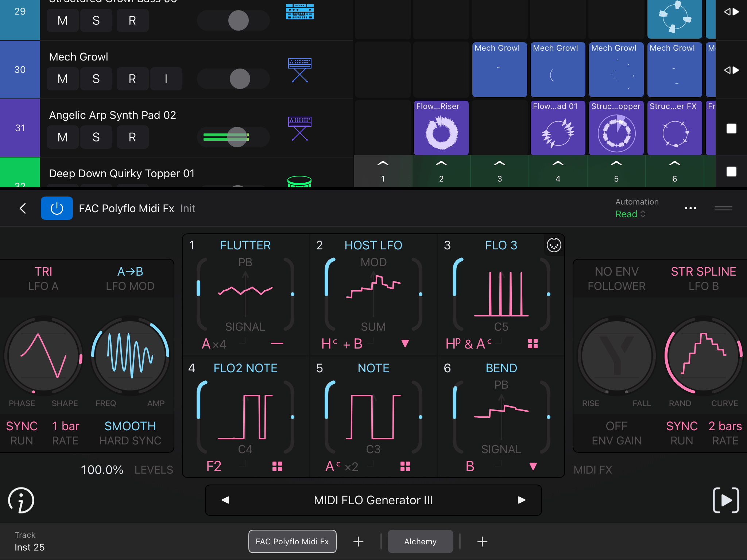747x560 pixels.
Task: Go to the next preset after MIDI FLO Generator III
Action: pos(522,500)
